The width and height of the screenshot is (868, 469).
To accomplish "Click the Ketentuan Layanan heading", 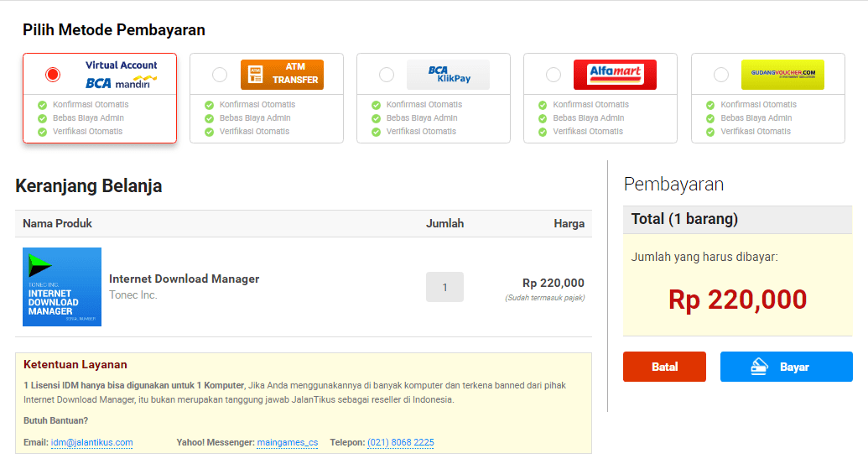I will pos(75,364).
